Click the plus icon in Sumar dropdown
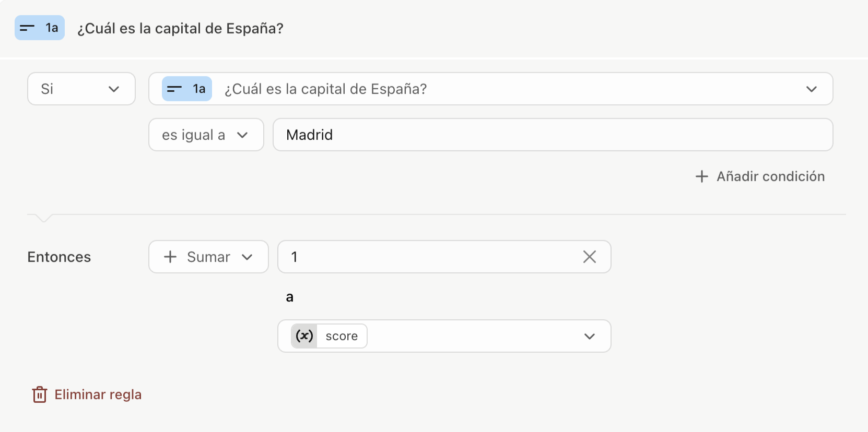 click(x=170, y=257)
